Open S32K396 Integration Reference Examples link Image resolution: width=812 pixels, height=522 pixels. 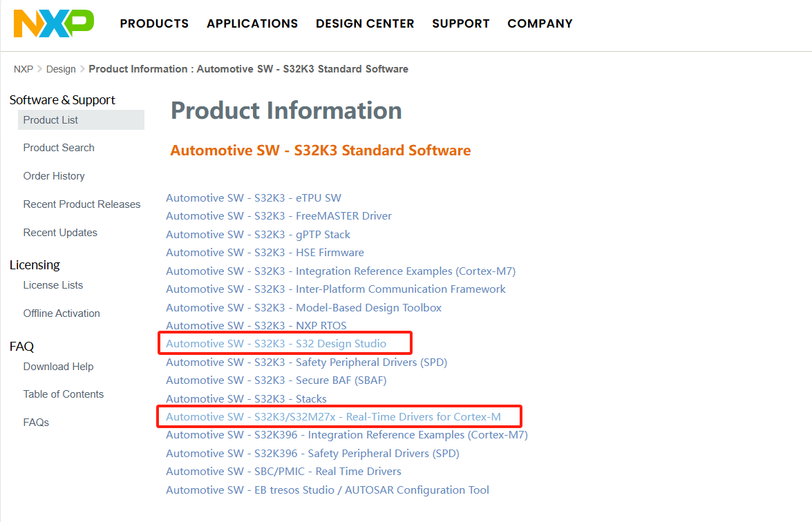tap(347, 435)
